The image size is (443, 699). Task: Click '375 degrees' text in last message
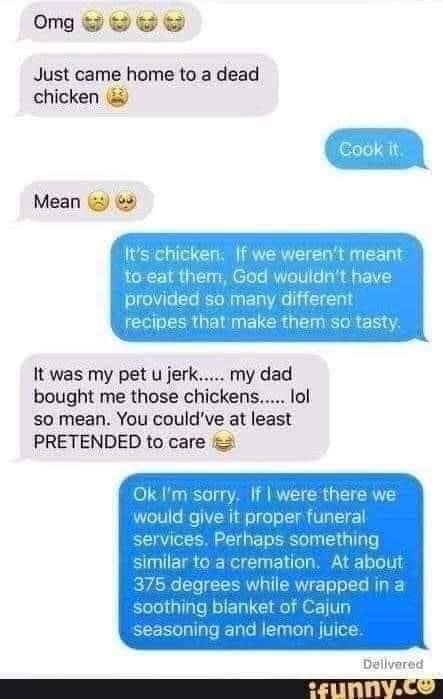pos(187,584)
